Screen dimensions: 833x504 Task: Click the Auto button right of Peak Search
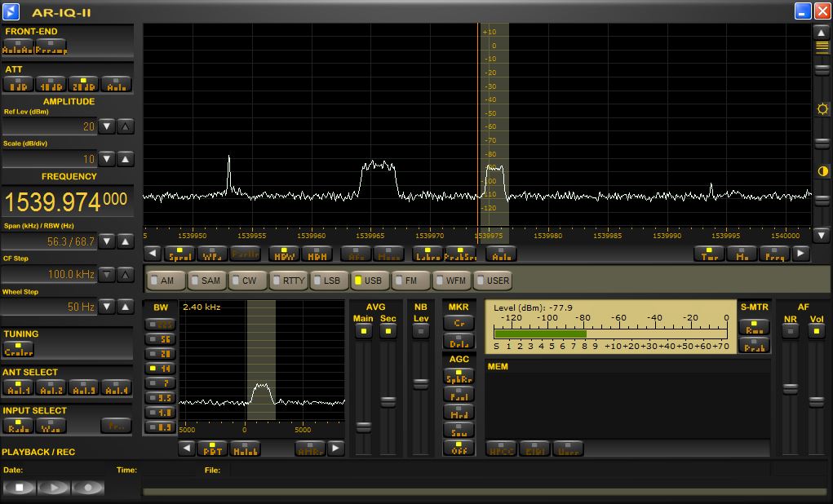(x=500, y=254)
